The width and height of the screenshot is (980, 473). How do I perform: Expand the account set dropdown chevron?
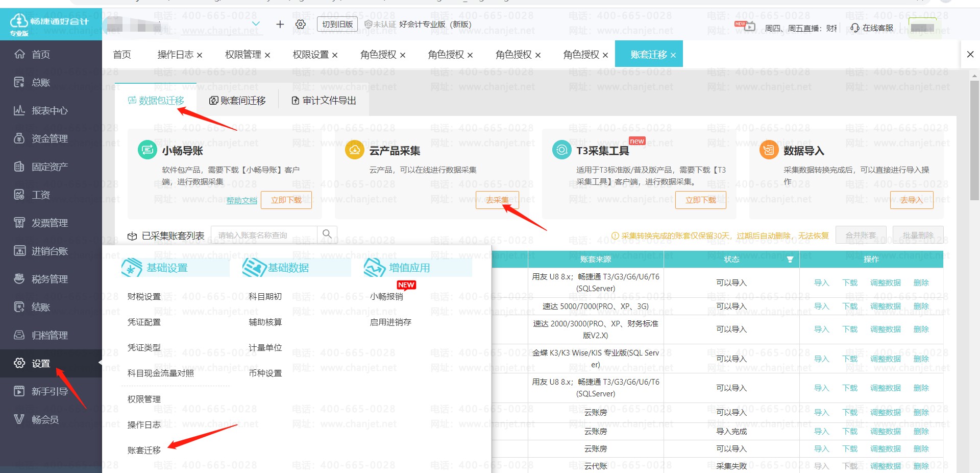256,24
